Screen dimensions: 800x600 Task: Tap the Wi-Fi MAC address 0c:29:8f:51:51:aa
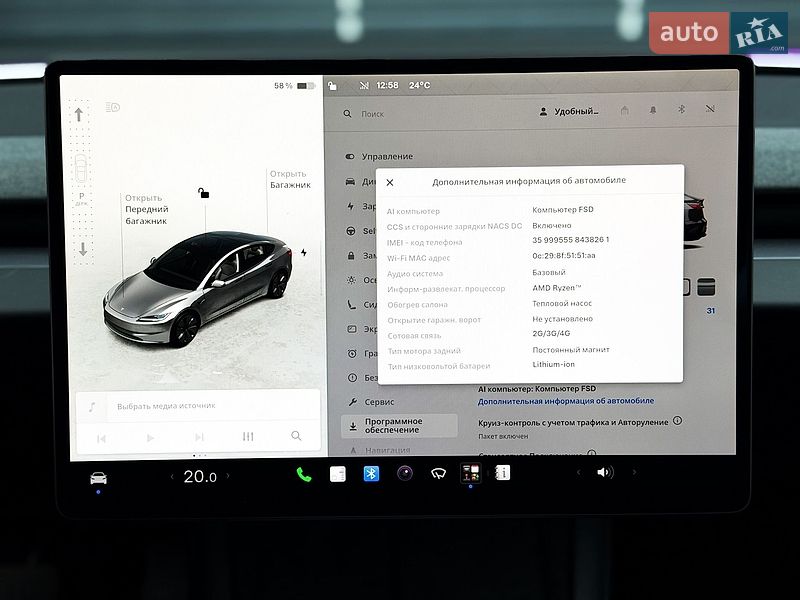tap(564, 255)
